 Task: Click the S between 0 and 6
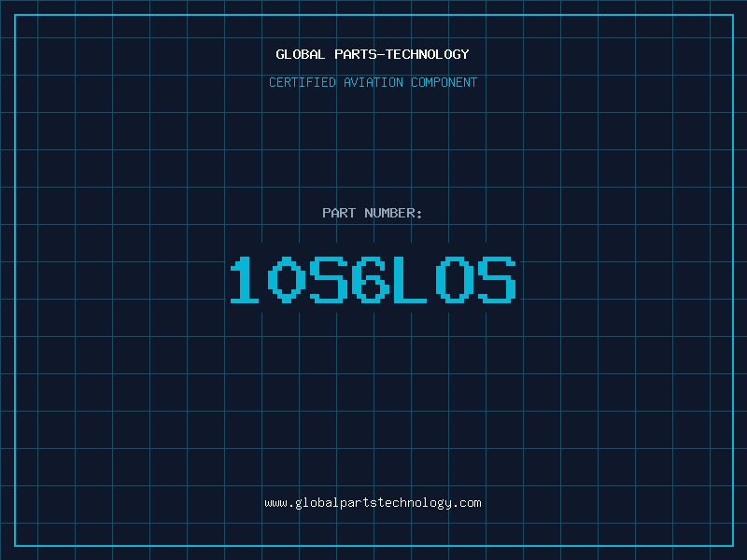coord(329,279)
